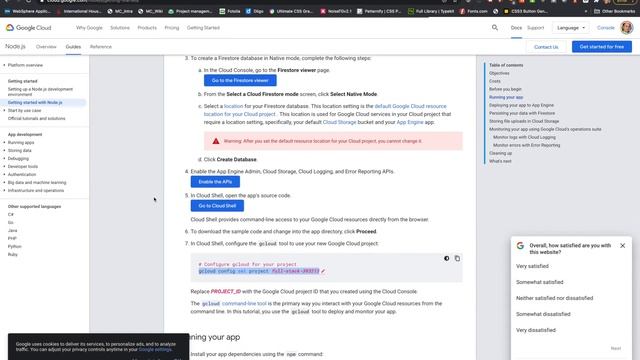Expand Big data and machine learning section
Viewport: 640px width, 360px height.
(x=37, y=182)
